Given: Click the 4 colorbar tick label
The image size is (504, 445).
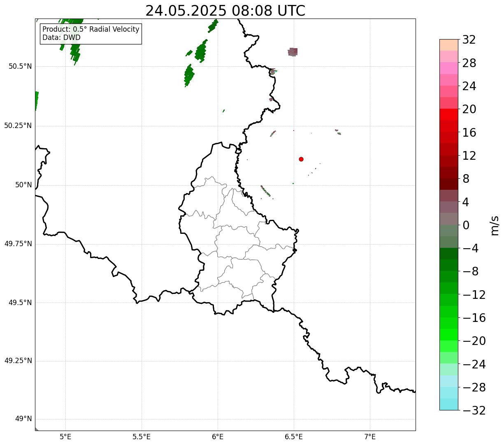Looking at the screenshot, I should (466, 203).
